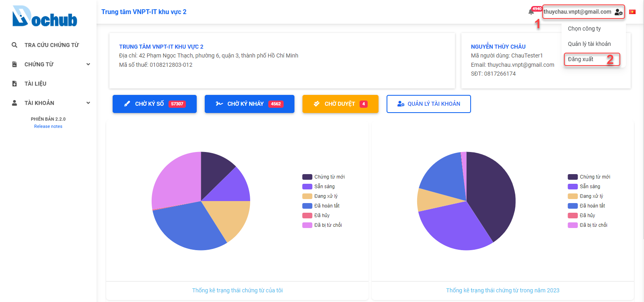
Task: Click the TRUNG TÂM VNPT-IT KHU VỰC 2 card title
Action: pyautogui.click(x=161, y=47)
